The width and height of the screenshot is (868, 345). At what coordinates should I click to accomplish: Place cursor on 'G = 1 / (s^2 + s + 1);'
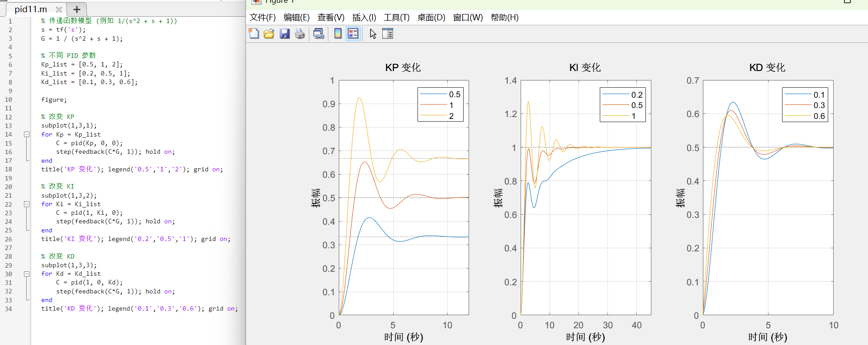click(82, 38)
